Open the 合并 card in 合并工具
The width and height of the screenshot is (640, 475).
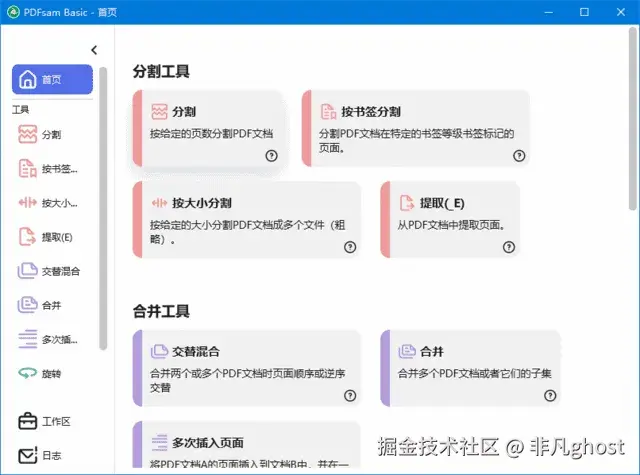(x=471, y=368)
